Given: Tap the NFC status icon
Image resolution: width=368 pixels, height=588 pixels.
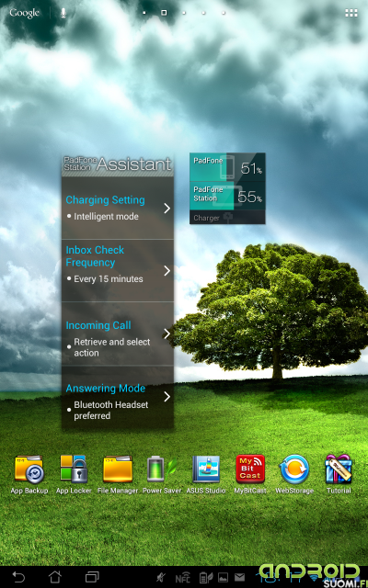Looking at the screenshot, I should [x=183, y=578].
